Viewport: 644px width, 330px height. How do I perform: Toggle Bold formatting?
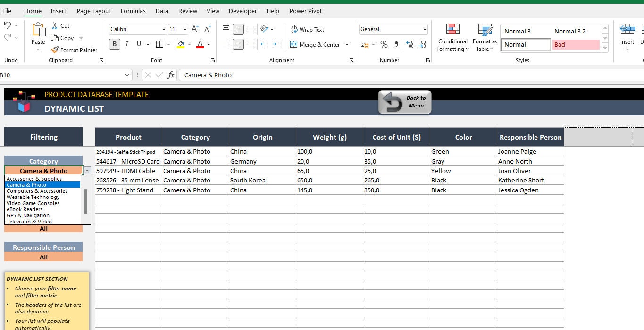(x=114, y=44)
